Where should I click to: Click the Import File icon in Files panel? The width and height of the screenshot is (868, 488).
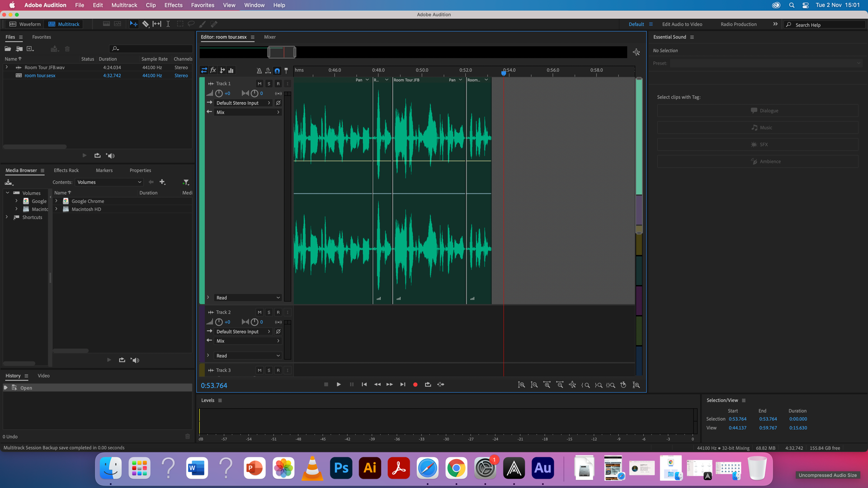[x=19, y=49]
